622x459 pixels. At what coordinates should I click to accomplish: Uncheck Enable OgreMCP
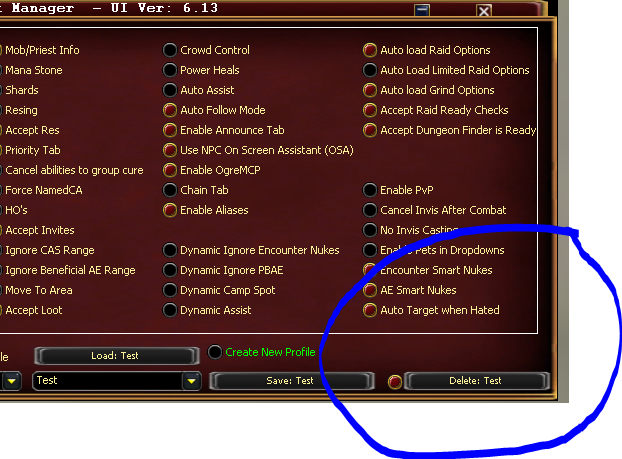point(170,170)
